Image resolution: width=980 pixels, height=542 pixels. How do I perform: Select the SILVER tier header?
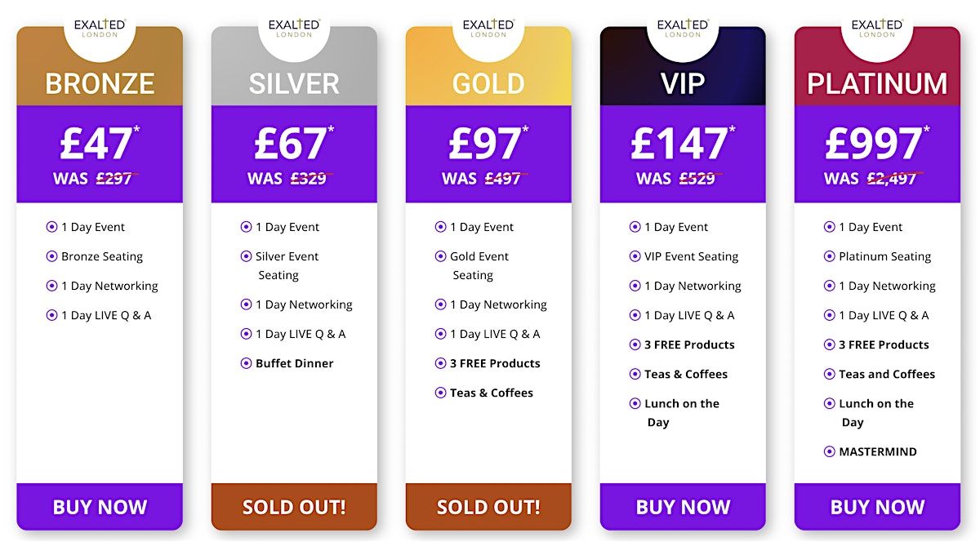(294, 83)
